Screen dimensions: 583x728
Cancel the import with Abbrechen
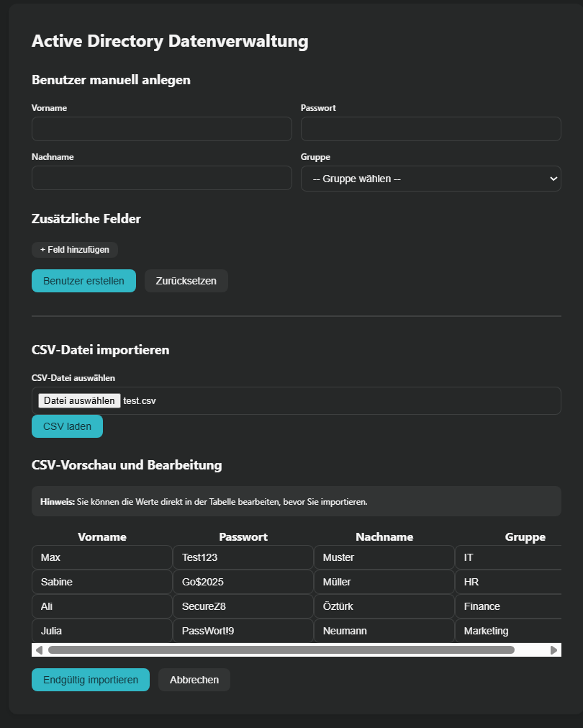[x=194, y=680]
